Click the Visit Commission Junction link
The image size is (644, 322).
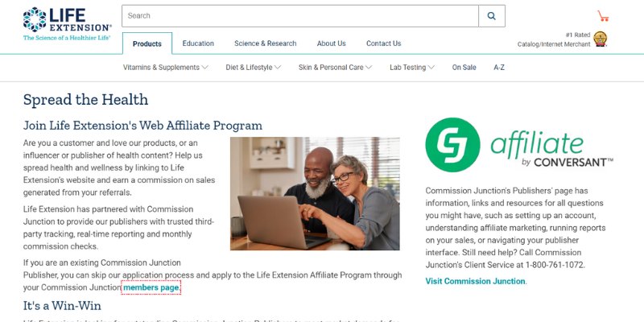click(x=475, y=281)
